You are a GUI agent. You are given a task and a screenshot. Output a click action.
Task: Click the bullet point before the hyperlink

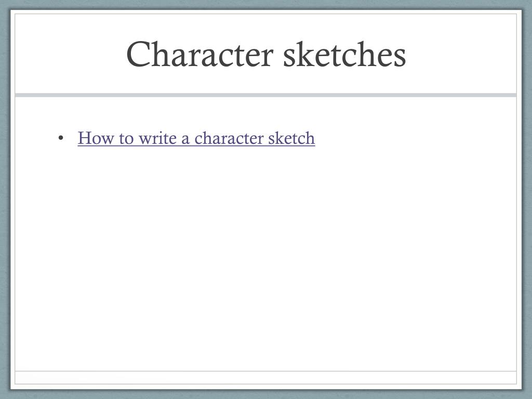61,138
